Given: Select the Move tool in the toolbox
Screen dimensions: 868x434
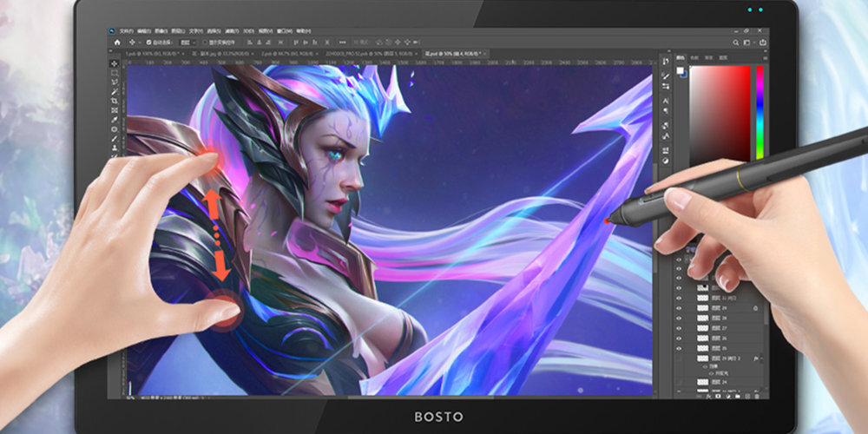Looking at the screenshot, I should (x=115, y=64).
